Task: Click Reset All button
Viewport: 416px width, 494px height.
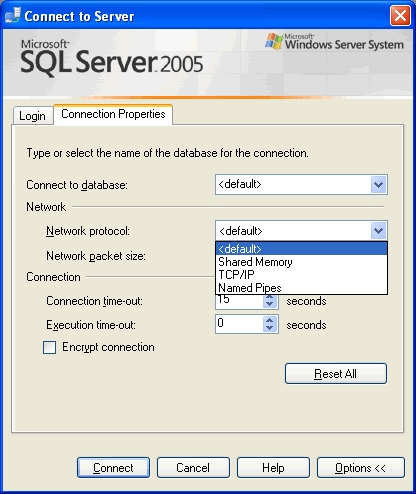Action: point(336,374)
